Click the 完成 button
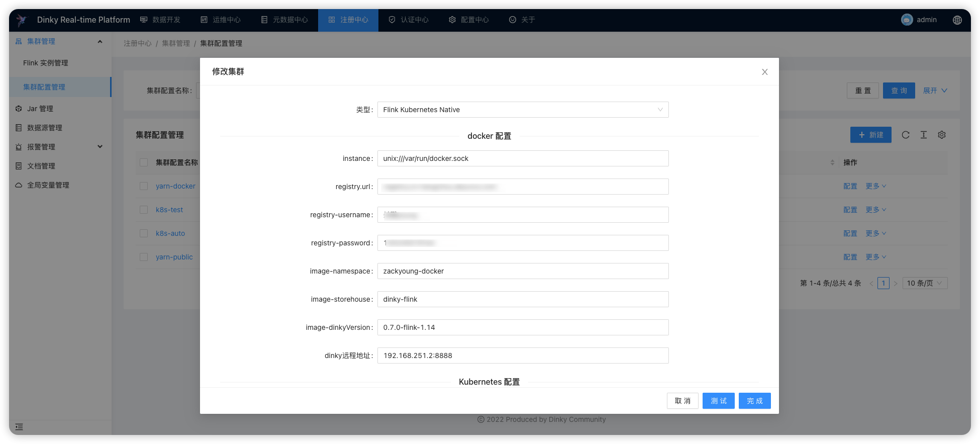The height and width of the screenshot is (444, 980). 755,401
